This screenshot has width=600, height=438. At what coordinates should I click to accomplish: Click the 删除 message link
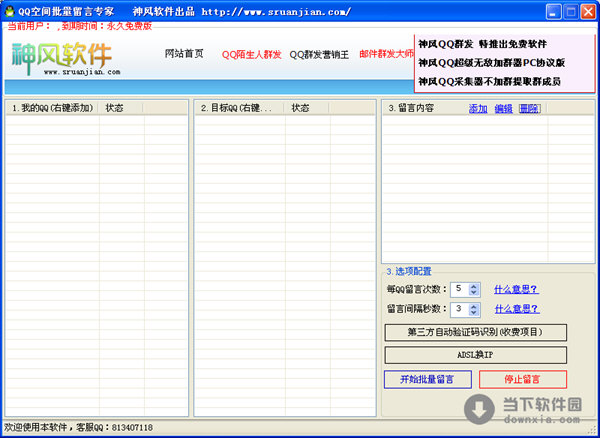(x=530, y=109)
